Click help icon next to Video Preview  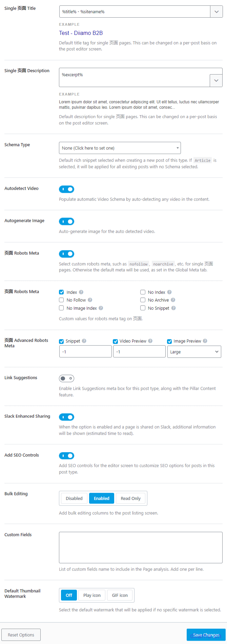tap(150, 341)
